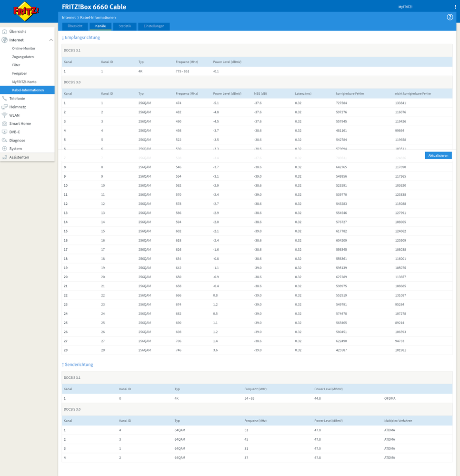The width and height of the screenshot is (460, 476).
Task: Click the Assistenten icon in sidebar
Action: click(x=5, y=157)
